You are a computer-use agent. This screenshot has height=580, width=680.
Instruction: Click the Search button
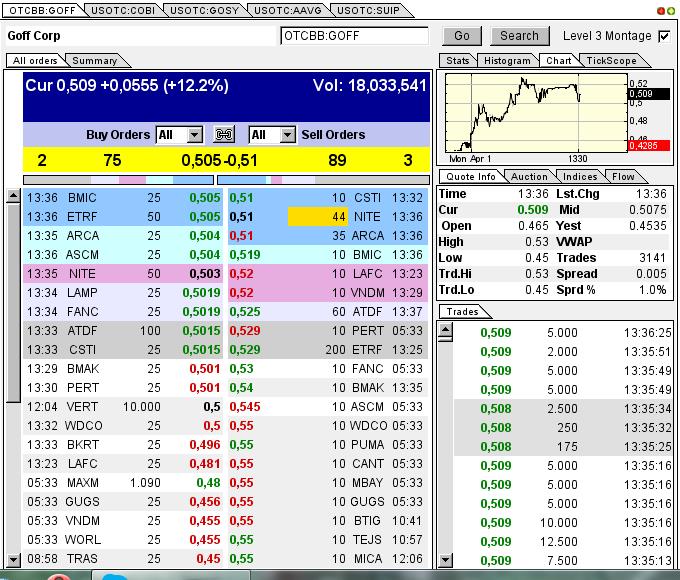click(x=520, y=36)
